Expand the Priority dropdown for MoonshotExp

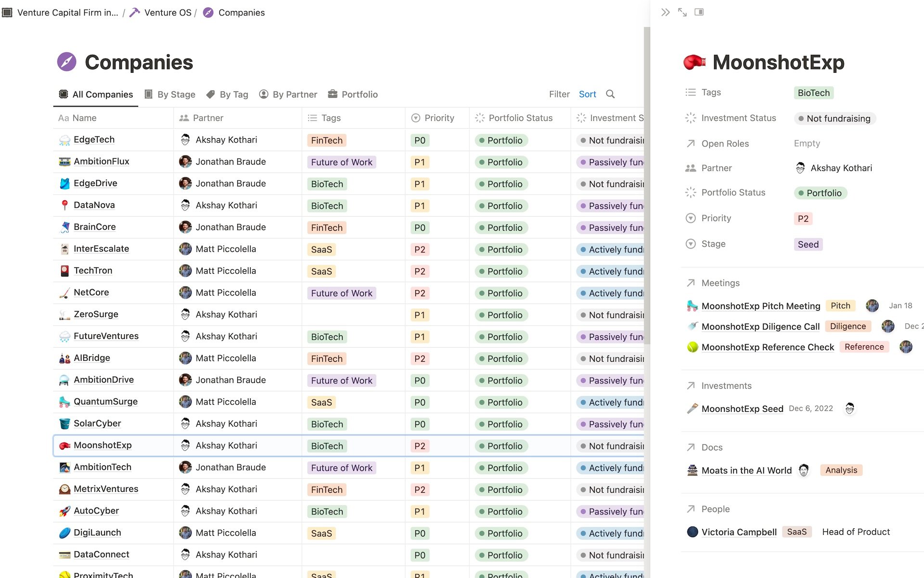(x=803, y=218)
